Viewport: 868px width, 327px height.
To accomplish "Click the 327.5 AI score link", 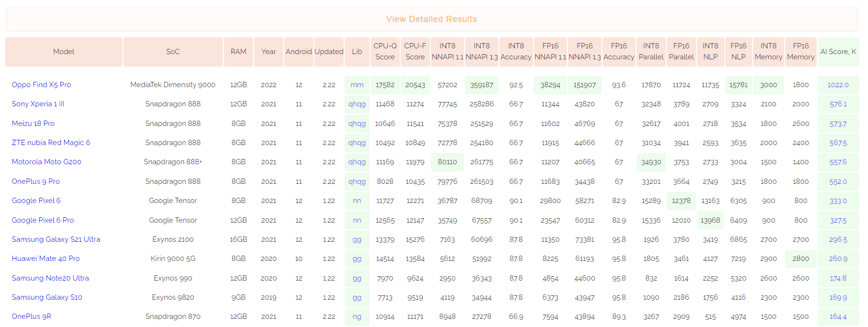I will [838, 220].
